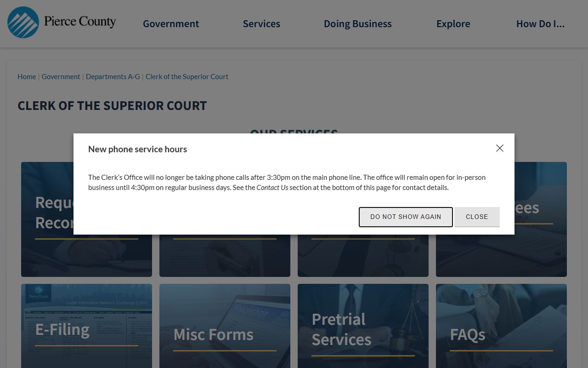The height and width of the screenshot is (368, 588).
Task: Click the Close button in the dialog
Action: pyautogui.click(x=477, y=217)
